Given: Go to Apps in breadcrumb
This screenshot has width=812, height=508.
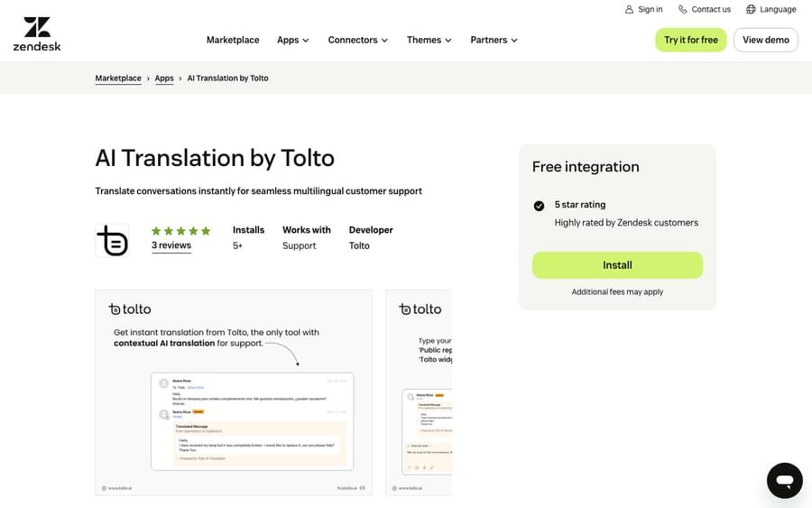Looking at the screenshot, I should tap(164, 79).
